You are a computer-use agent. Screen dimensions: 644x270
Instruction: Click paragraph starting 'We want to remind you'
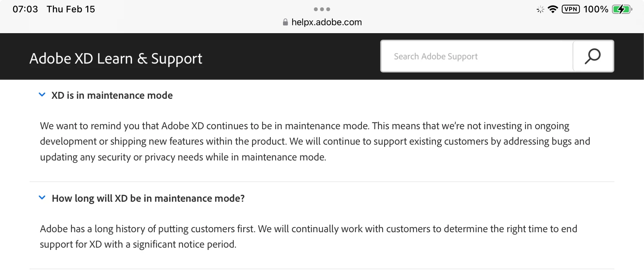[x=315, y=142]
